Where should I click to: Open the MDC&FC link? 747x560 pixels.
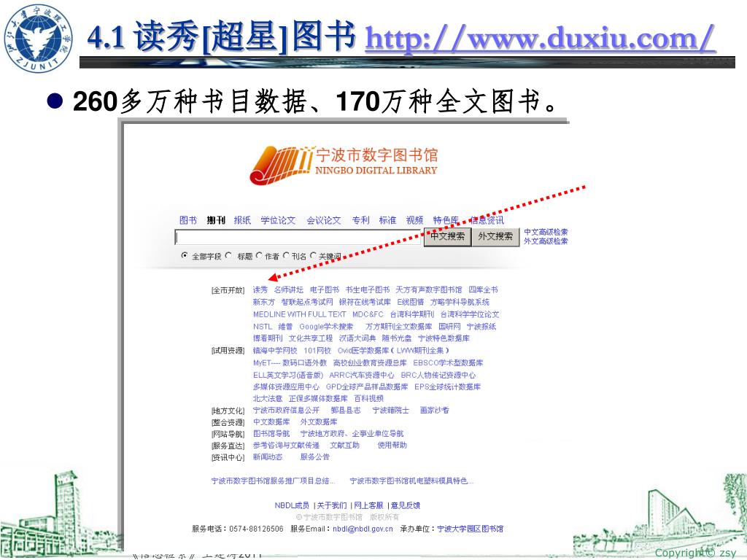[x=368, y=314]
